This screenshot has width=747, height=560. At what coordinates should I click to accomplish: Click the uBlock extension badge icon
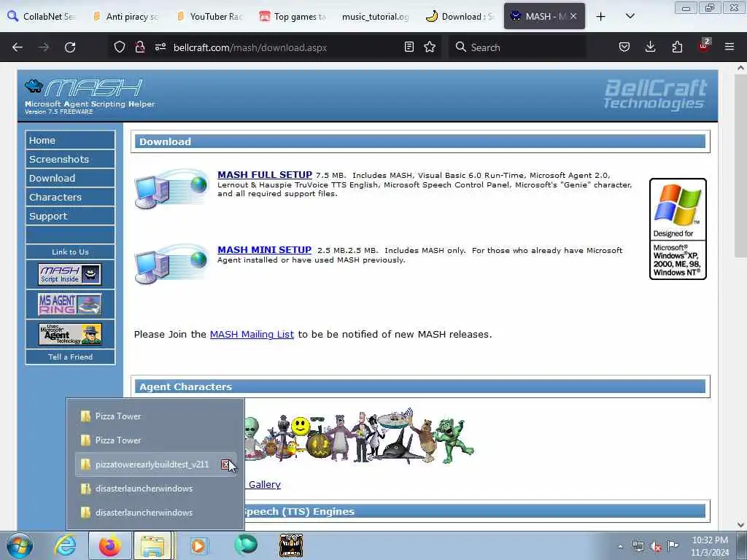pyautogui.click(x=704, y=46)
